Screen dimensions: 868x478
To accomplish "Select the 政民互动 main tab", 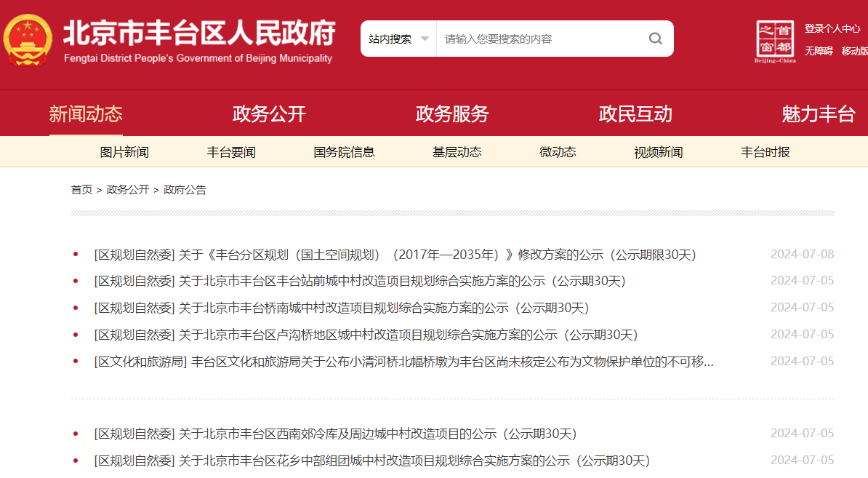I will click(635, 114).
